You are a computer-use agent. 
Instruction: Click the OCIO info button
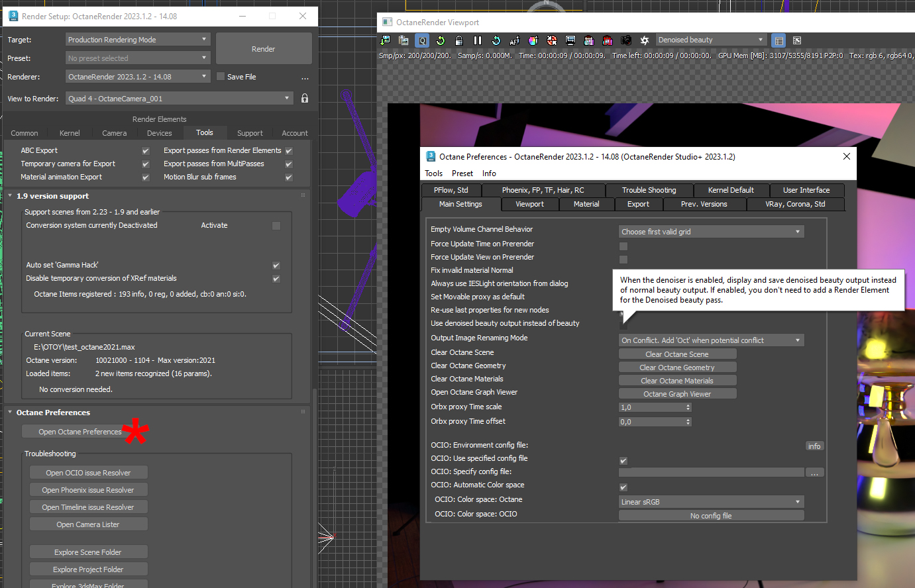tap(814, 446)
